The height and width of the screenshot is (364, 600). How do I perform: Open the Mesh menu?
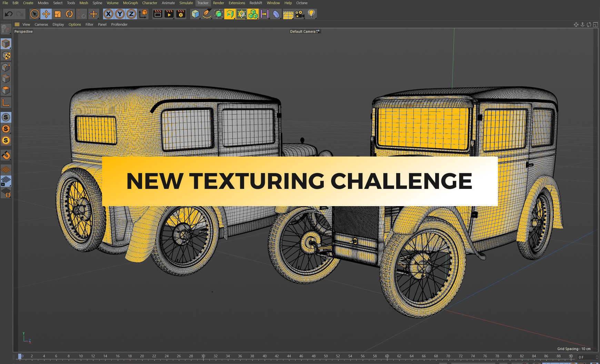(84, 3)
